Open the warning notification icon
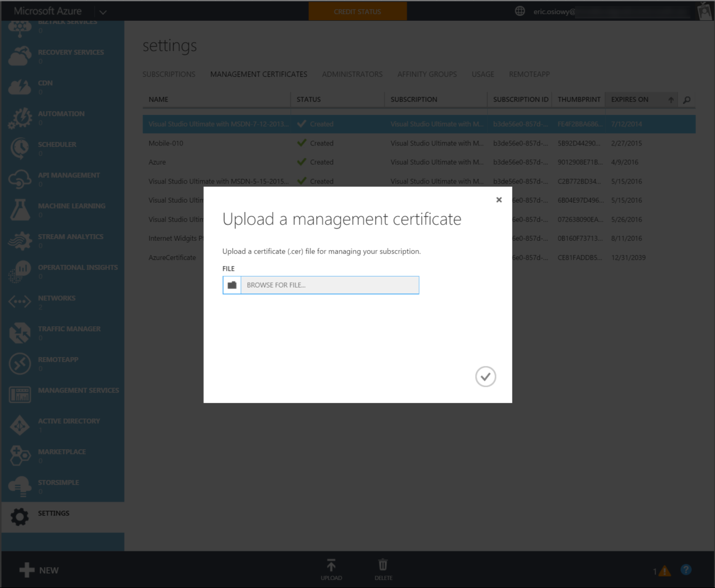The width and height of the screenshot is (715, 588). [665, 571]
